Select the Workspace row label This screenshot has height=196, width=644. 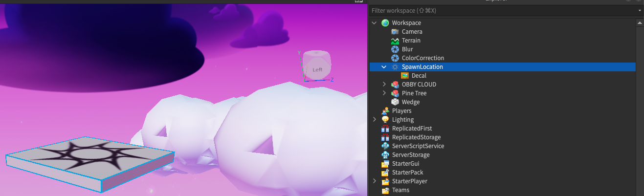click(406, 23)
